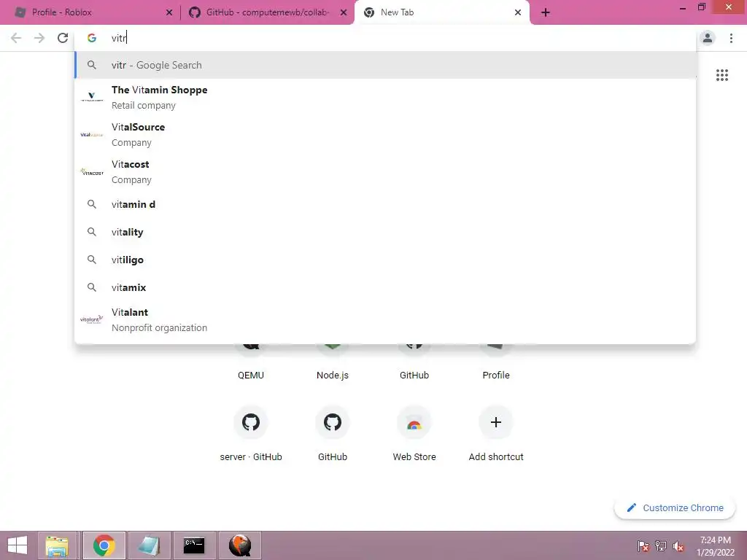Click the browser back arrow
The width and height of the screenshot is (747, 560).
click(16, 38)
